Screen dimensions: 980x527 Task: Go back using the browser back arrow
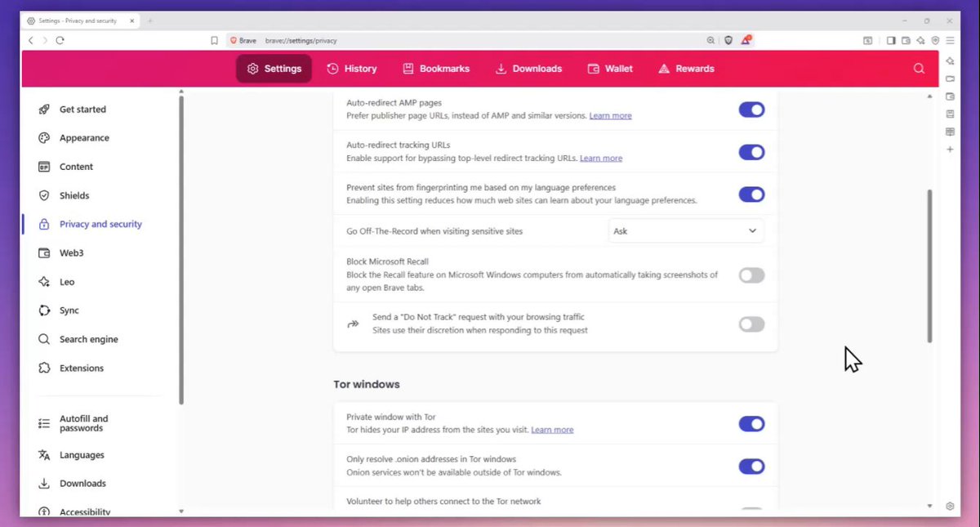[x=31, y=40]
